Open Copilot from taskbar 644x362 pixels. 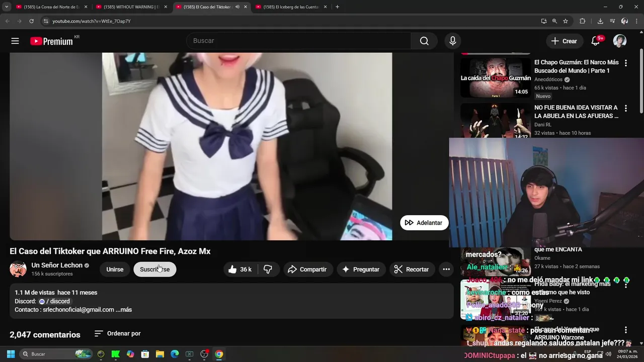pos(130,354)
